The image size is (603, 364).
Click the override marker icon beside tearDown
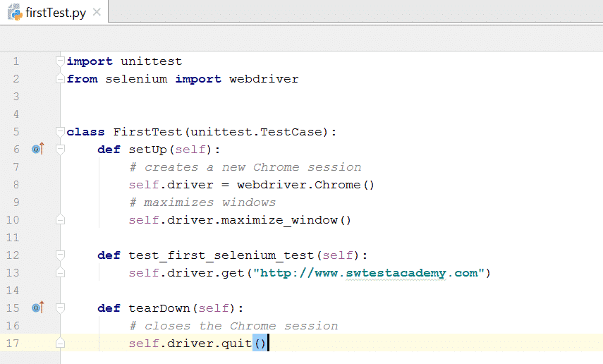[x=37, y=308]
